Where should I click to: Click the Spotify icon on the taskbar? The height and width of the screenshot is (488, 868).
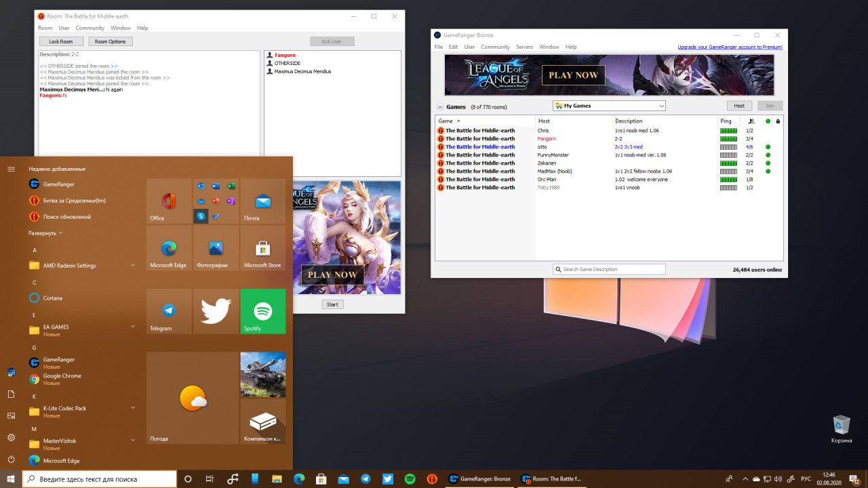(x=410, y=479)
